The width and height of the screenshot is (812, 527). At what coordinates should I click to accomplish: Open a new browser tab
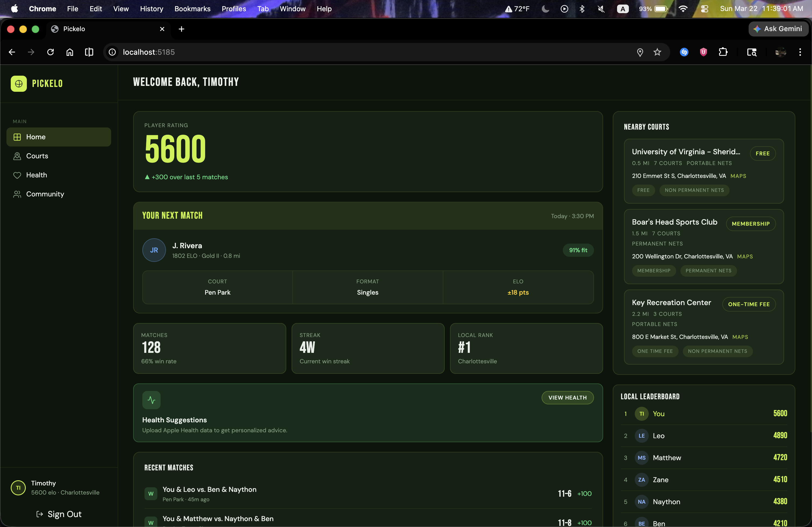tap(182, 29)
